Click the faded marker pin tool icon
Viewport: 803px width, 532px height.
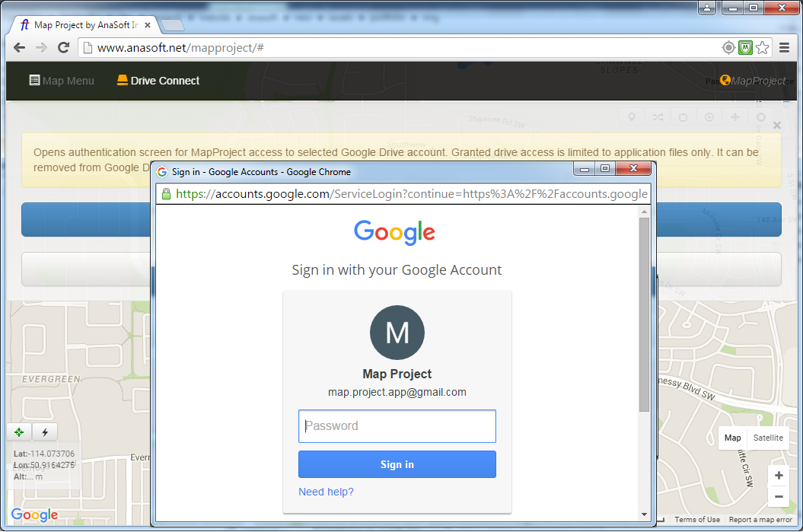(x=632, y=117)
